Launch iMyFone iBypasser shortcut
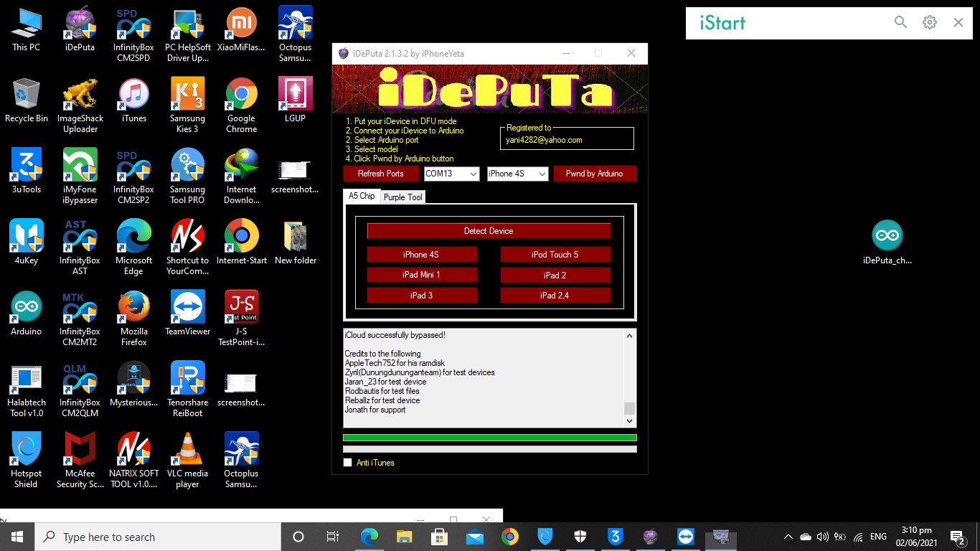 click(80, 176)
